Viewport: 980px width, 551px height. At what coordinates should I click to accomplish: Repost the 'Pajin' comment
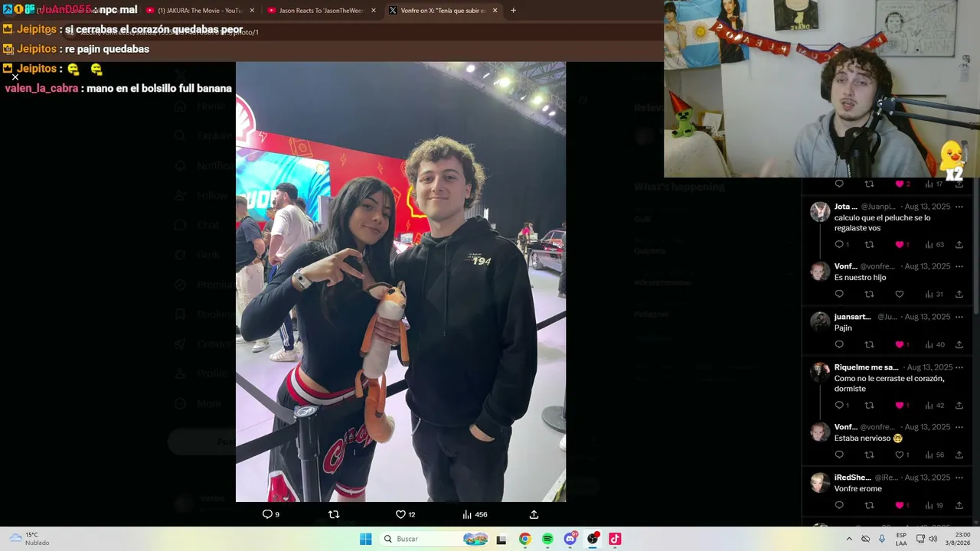[x=869, y=344]
